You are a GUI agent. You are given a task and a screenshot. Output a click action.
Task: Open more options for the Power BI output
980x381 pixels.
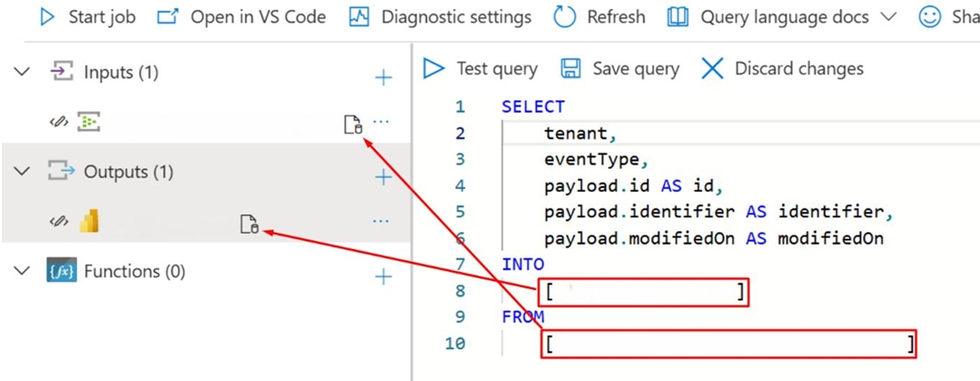coord(381,221)
